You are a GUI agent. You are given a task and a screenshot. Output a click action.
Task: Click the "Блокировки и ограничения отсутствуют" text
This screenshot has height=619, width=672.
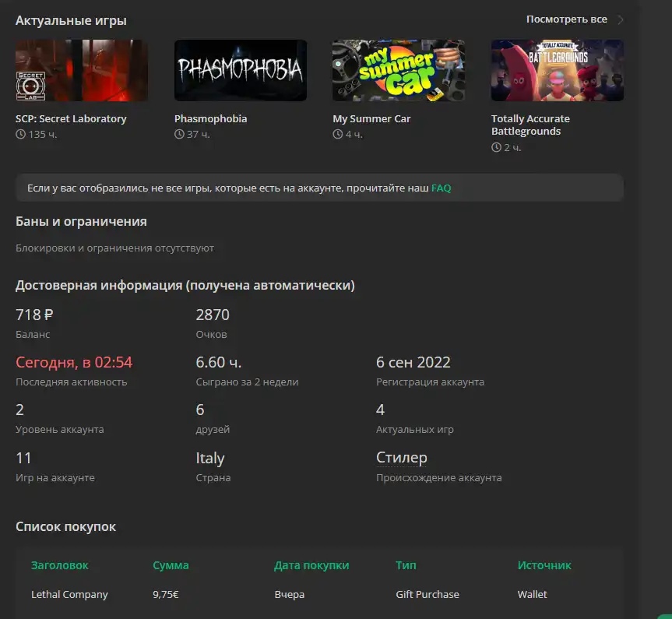pos(115,248)
